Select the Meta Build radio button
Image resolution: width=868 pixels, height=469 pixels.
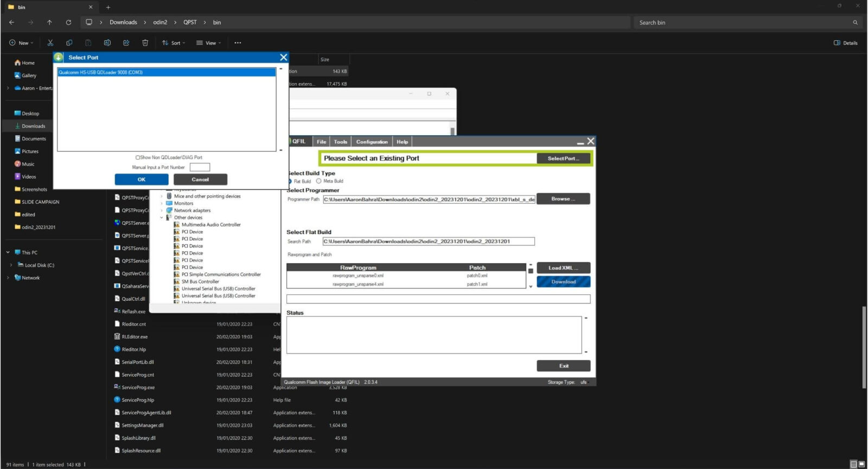click(319, 181)
